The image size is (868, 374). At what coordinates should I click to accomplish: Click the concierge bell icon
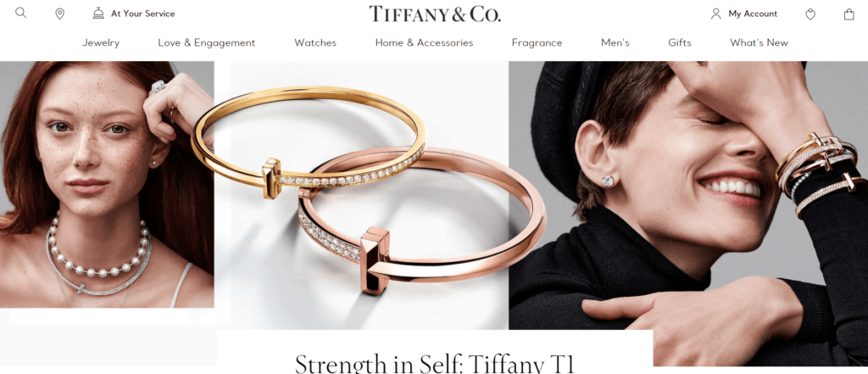tap(98, 14)
